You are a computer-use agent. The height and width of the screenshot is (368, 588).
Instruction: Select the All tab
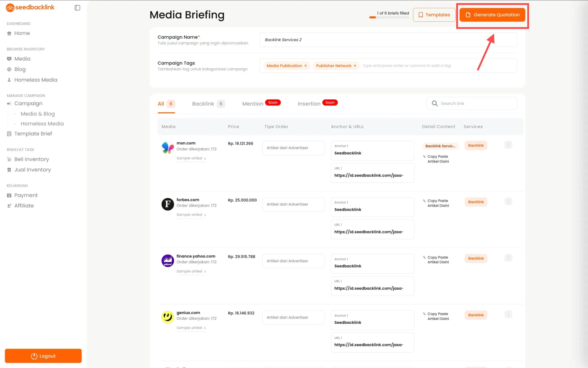tap(166, 104)
